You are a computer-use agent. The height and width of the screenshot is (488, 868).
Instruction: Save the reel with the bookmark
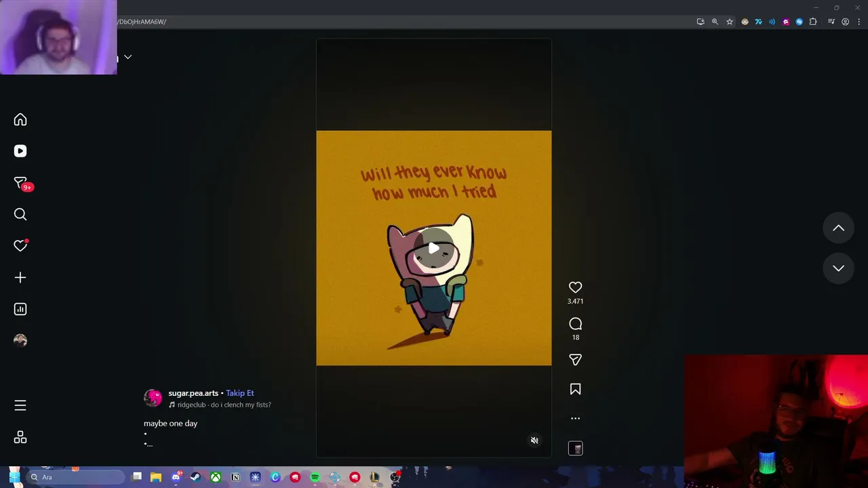575,389
